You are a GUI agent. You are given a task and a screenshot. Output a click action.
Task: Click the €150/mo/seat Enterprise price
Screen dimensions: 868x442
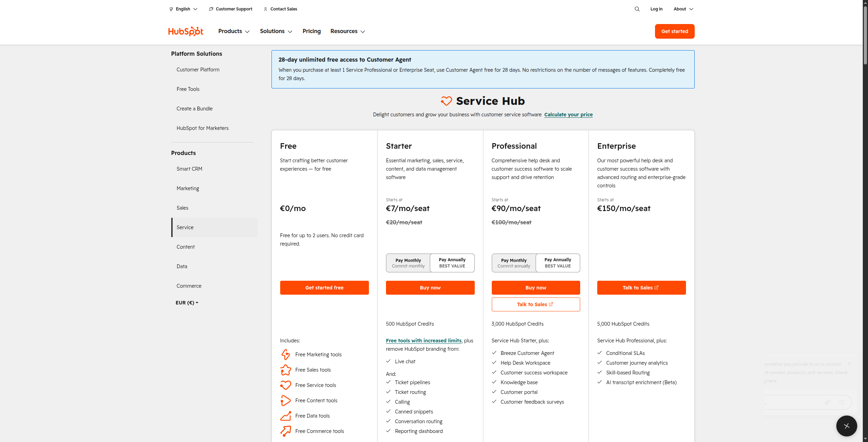click(x=624, y=208)
